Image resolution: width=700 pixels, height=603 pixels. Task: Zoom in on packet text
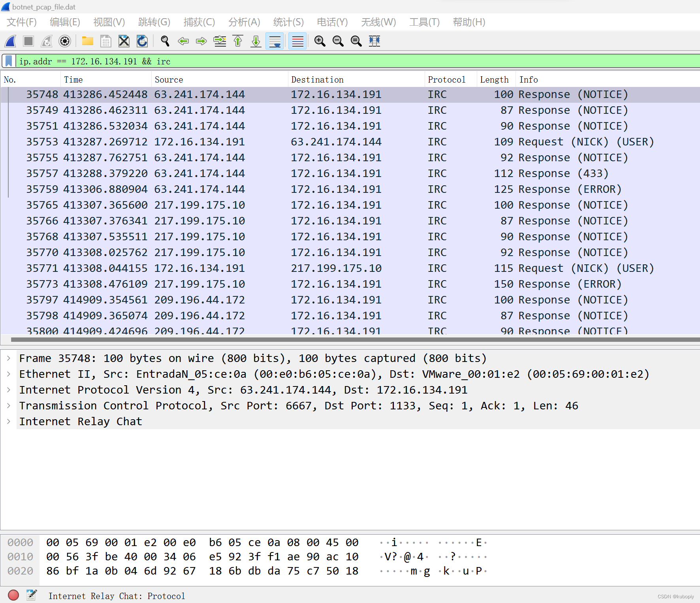point(320,41)
